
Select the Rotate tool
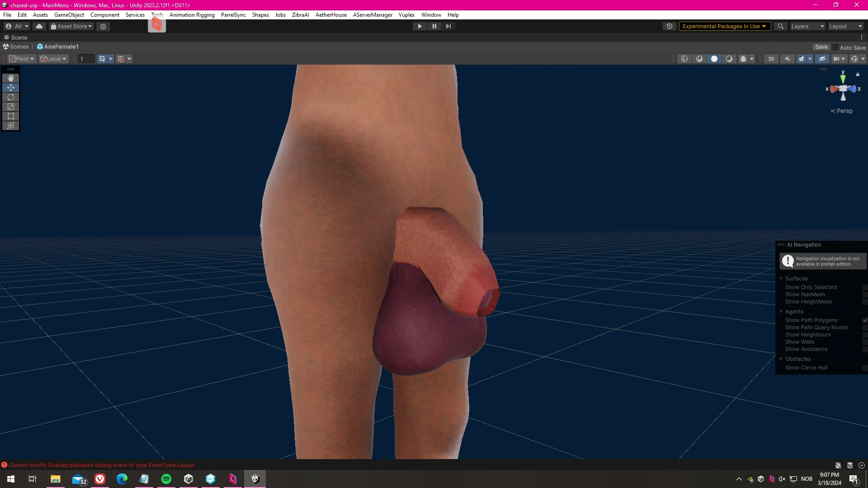pos(11,97)
